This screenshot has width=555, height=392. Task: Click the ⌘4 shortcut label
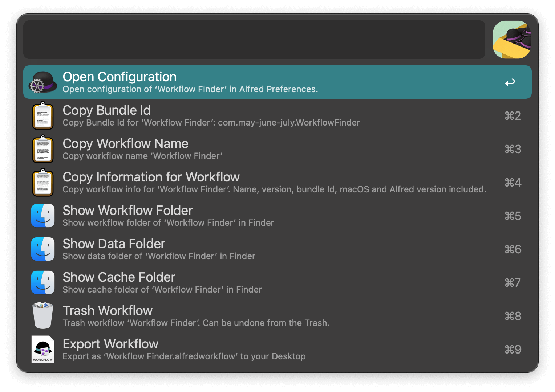point(513,183)
